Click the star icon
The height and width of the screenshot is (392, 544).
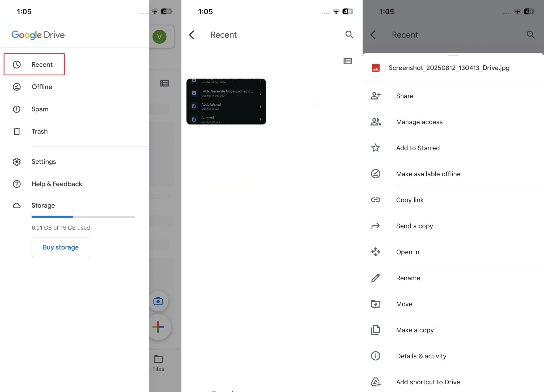[376, 148]
